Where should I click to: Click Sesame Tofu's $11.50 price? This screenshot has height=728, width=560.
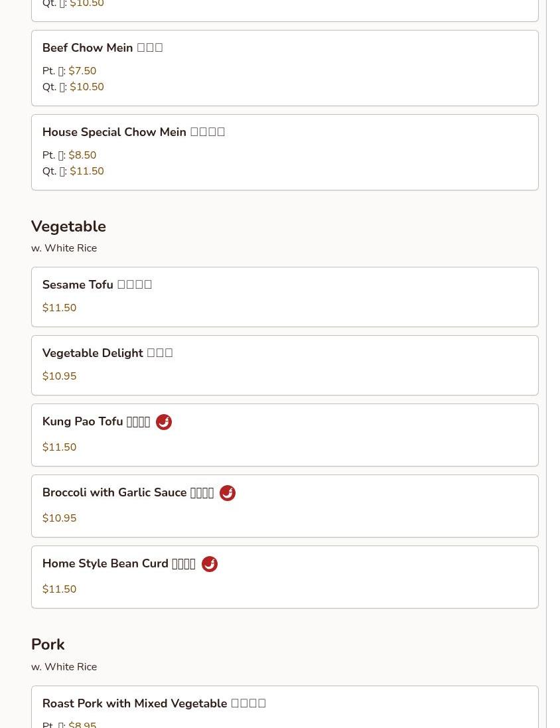pyautogui.click(x=60, y=308)
